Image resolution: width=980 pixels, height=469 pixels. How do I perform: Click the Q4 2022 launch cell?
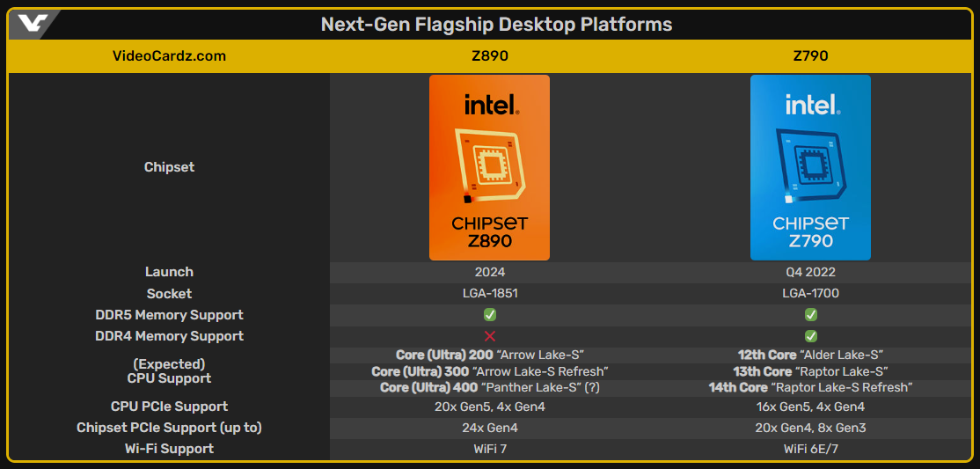coord(810,272)
